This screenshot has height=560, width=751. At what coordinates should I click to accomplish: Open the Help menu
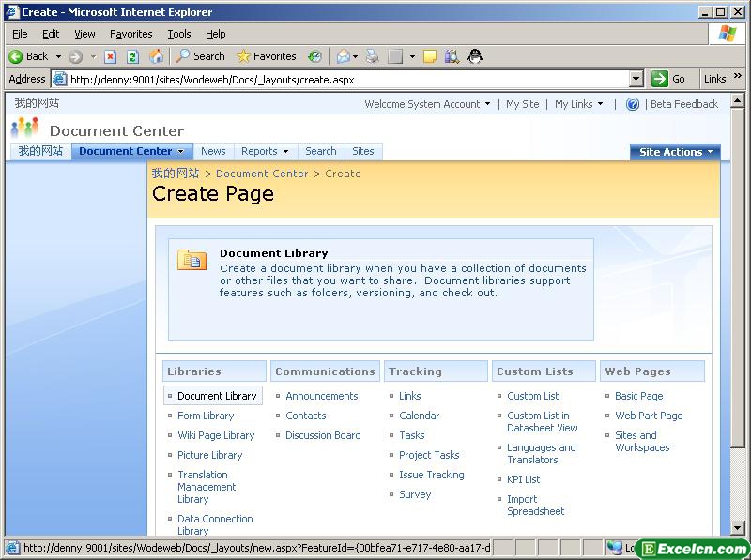216,34
